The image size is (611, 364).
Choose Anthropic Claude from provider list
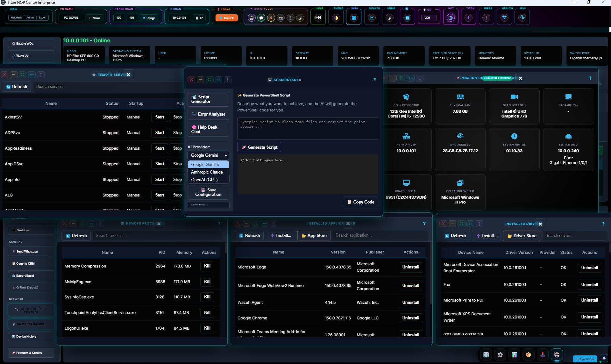pyautogui.click(x=208, y=172)
